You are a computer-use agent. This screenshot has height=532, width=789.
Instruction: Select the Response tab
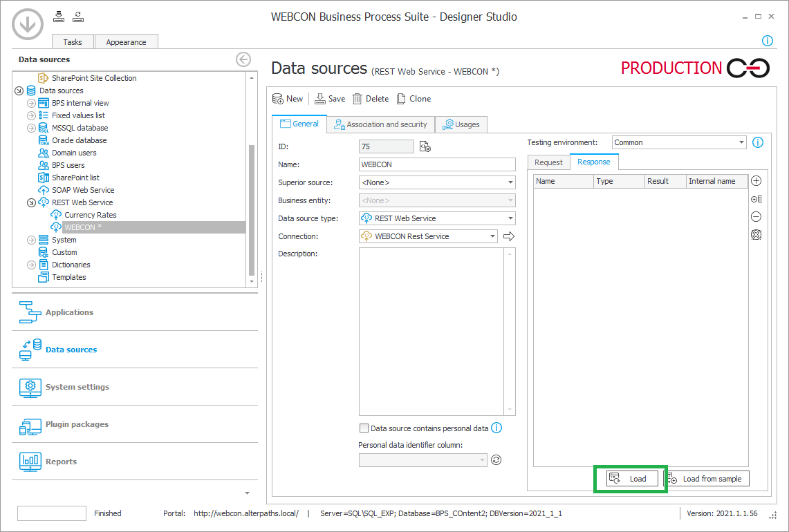click(x=594, y=162)
